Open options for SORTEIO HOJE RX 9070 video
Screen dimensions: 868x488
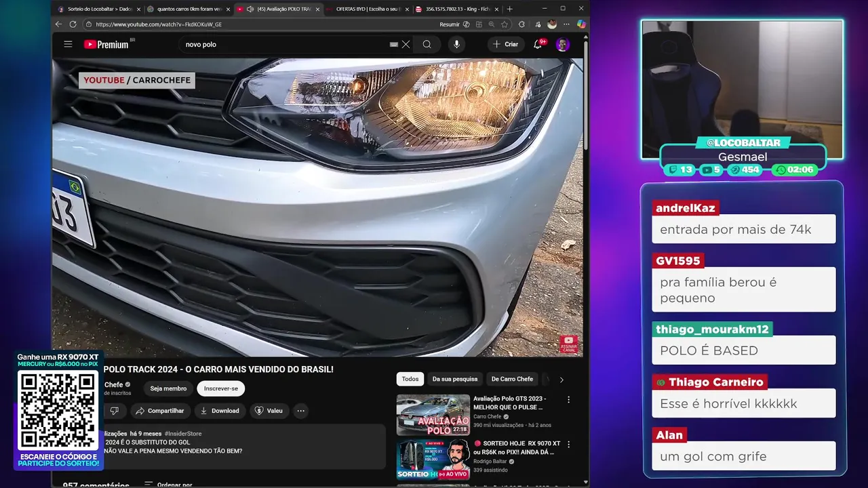[568, 445]
